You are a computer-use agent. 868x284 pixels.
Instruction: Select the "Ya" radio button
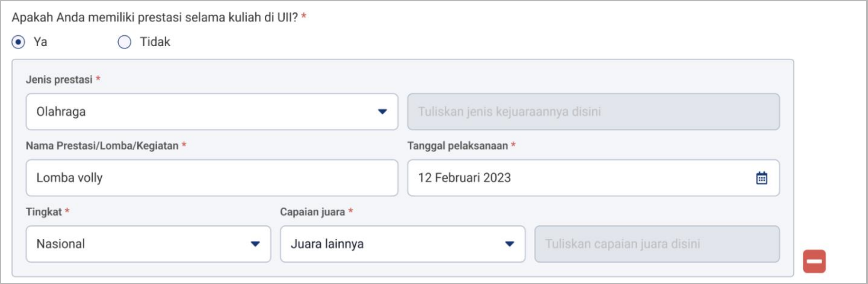[18, 42]
